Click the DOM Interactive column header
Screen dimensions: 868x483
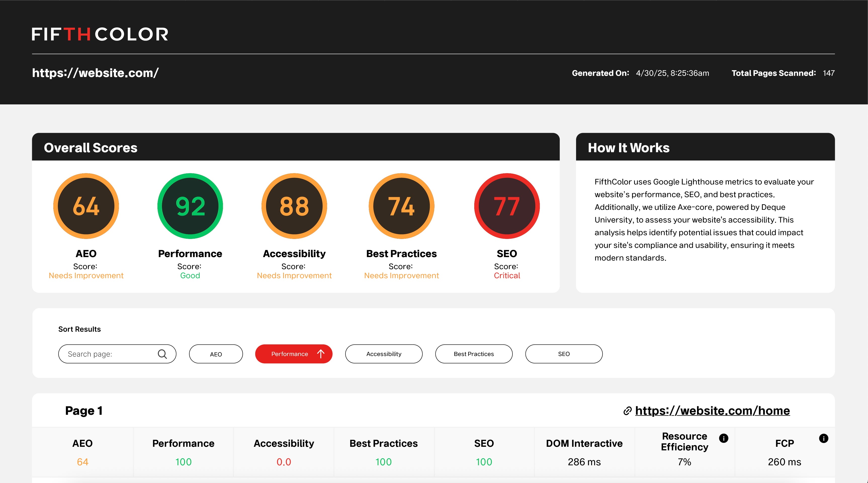584,443
